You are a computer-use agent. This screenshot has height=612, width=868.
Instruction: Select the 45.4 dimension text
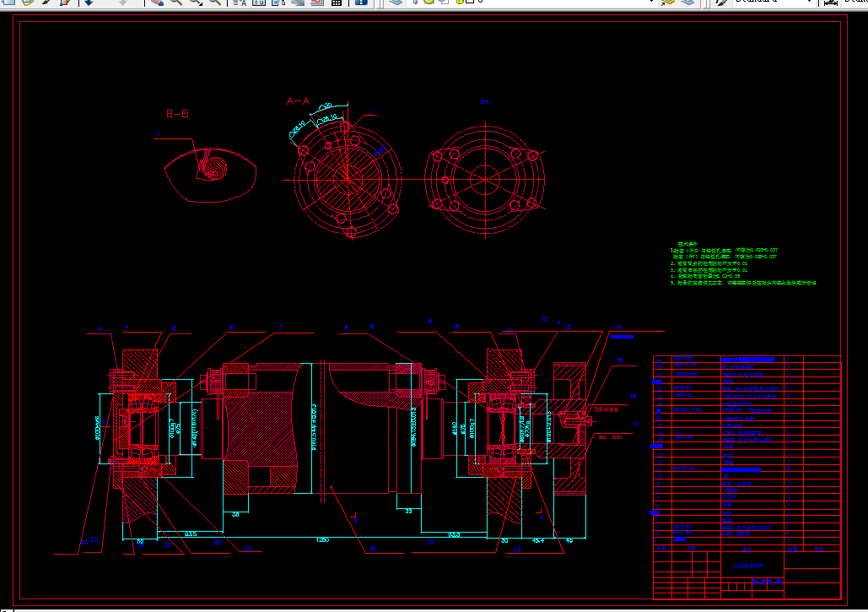(x=537, y=540)
